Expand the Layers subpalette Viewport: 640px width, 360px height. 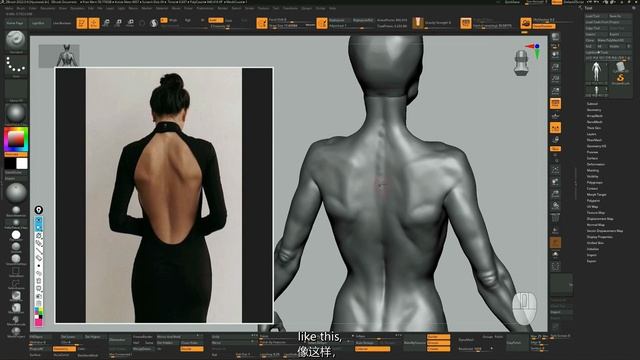click(592, 134)
